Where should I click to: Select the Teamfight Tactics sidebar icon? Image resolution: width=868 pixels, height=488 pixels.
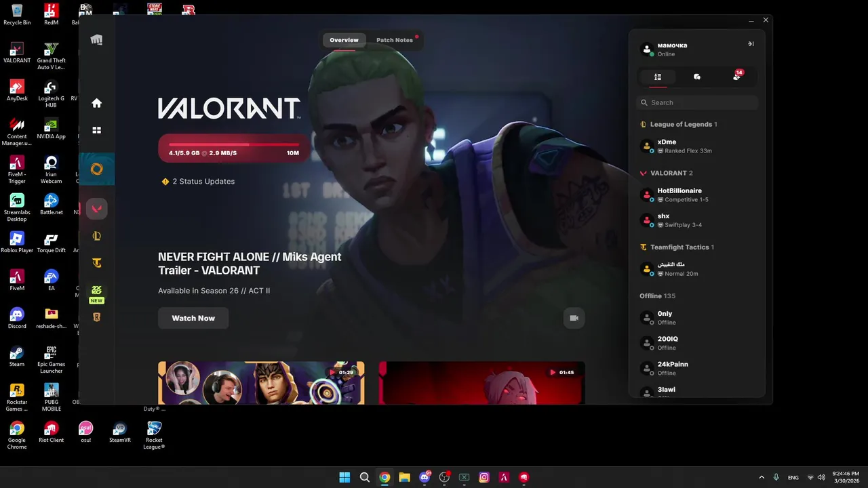(97, 263)
